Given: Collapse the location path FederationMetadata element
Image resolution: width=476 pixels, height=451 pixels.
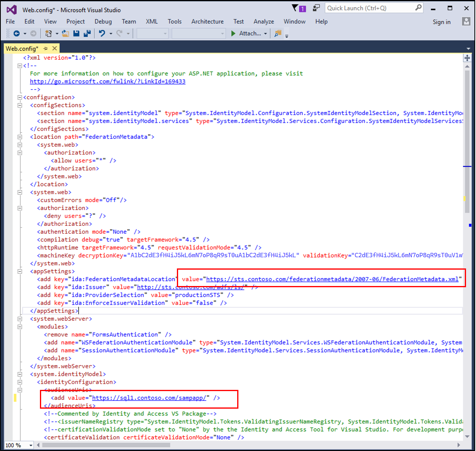Looking at the screenshot, I should tap(20, 137).
